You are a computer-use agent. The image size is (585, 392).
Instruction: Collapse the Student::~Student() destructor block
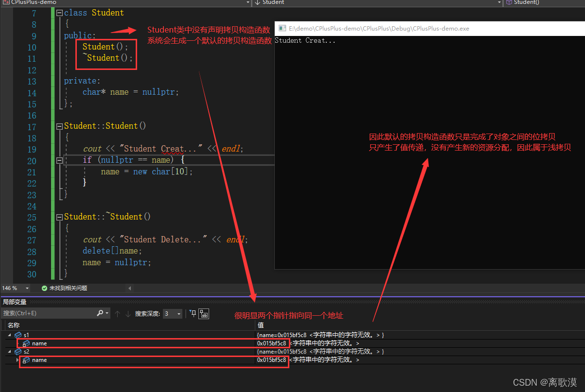59,217
